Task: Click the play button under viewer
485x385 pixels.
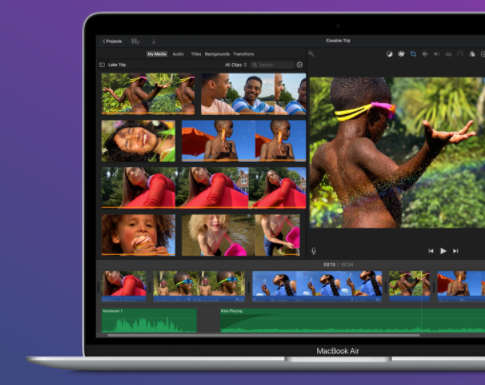Action: pos(443,251)
